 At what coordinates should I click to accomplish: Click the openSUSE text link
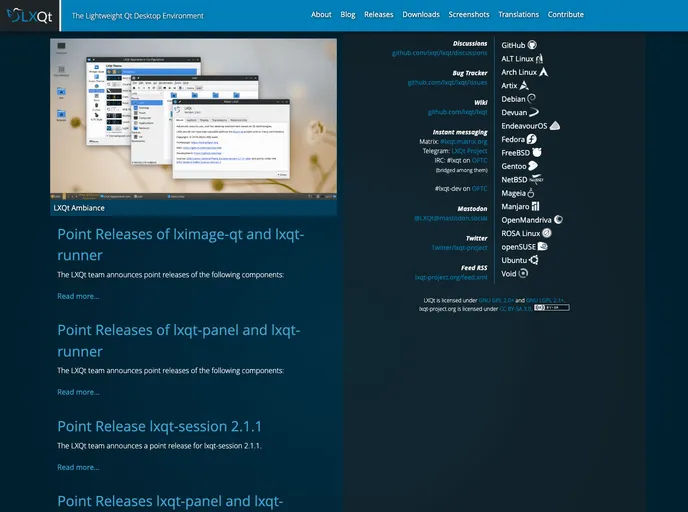click(x=519, y=247)
